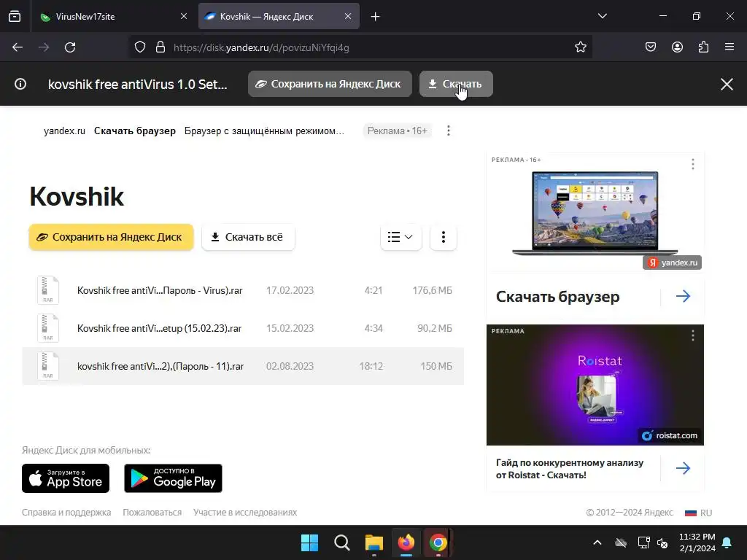Image resolution: width=747 pixels, height=560 pixels.
Task: Open the Пожаловаться link
Action: 152,513
